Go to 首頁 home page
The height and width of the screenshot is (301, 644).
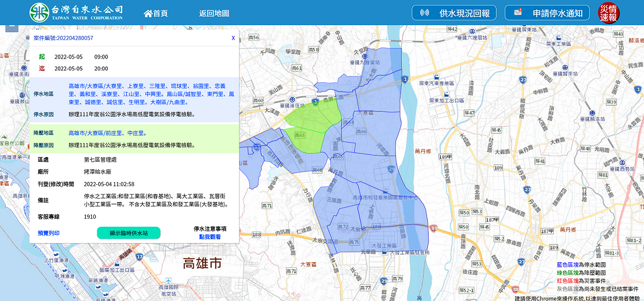point(156,13)
